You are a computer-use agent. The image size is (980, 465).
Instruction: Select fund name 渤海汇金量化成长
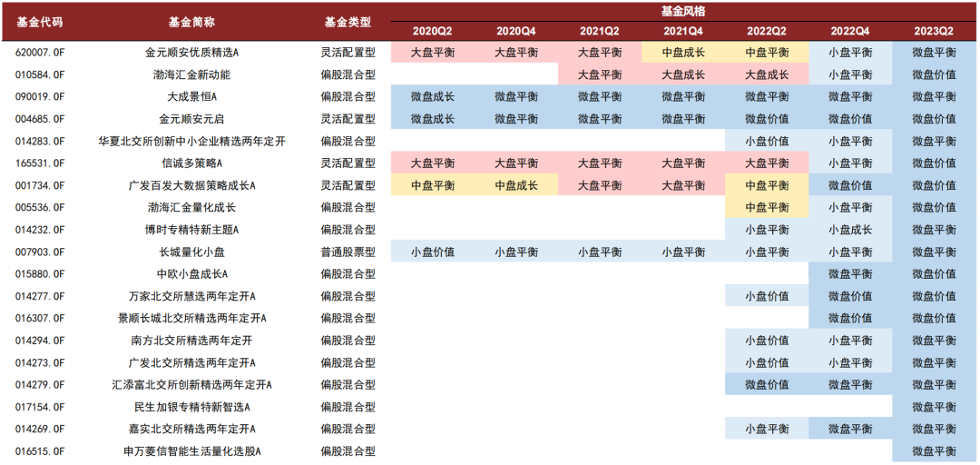192,208
